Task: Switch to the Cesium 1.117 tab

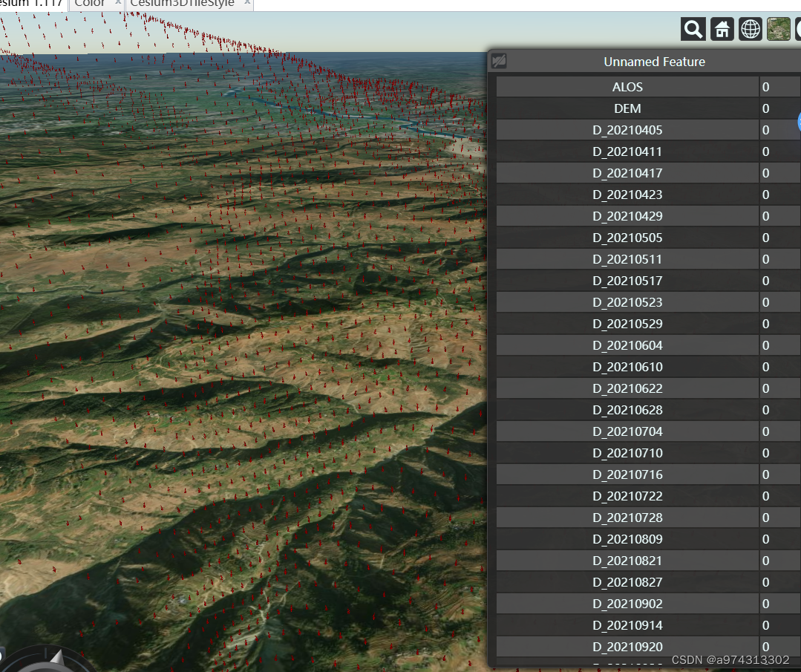Action: (x=32, y=3)
